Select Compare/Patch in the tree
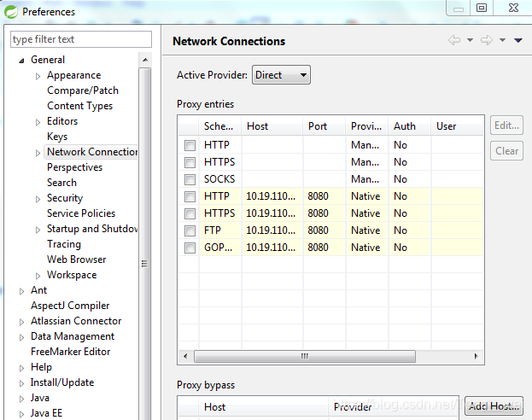 tap(83, 90)
